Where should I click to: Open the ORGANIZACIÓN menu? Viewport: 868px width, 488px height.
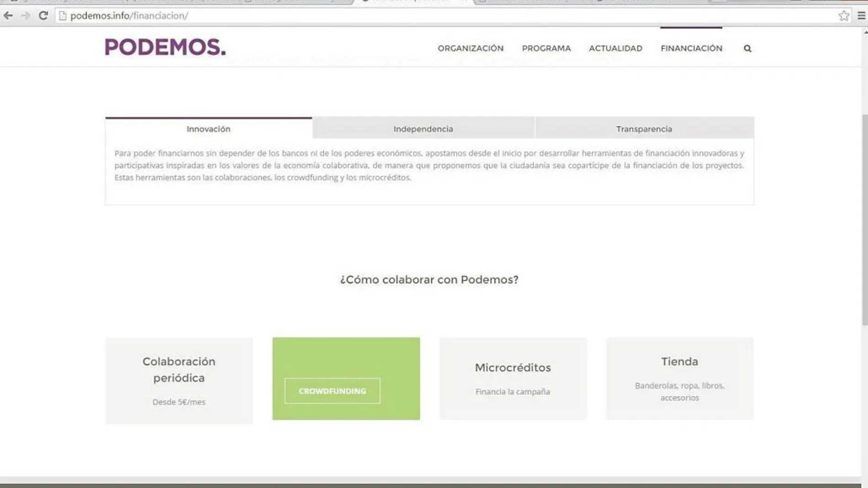(471, 48)
